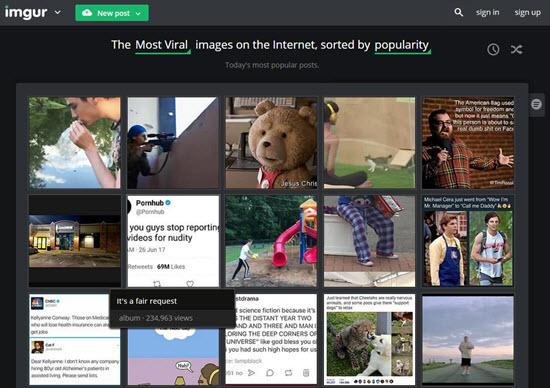Click "Today's most popular posts." subtitle

(x=272, y=65)
